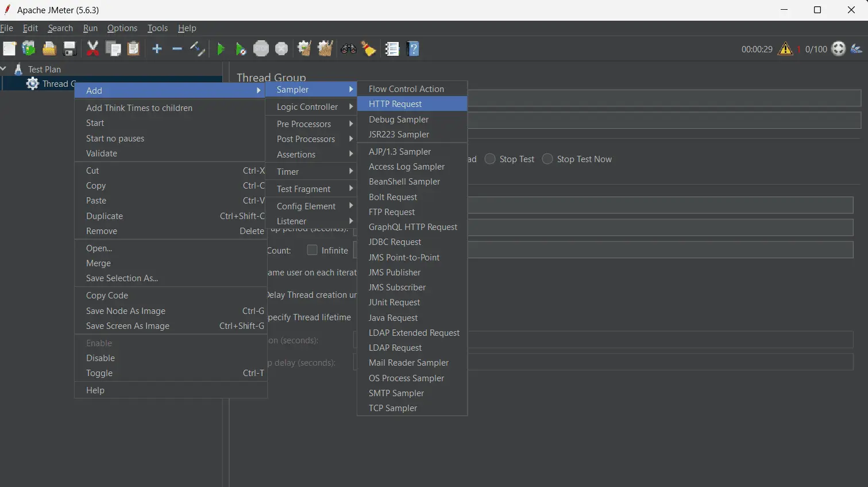Expand the Pre Processors submenu
This screenshot has width=868, height=487.
tap(311, 124)
